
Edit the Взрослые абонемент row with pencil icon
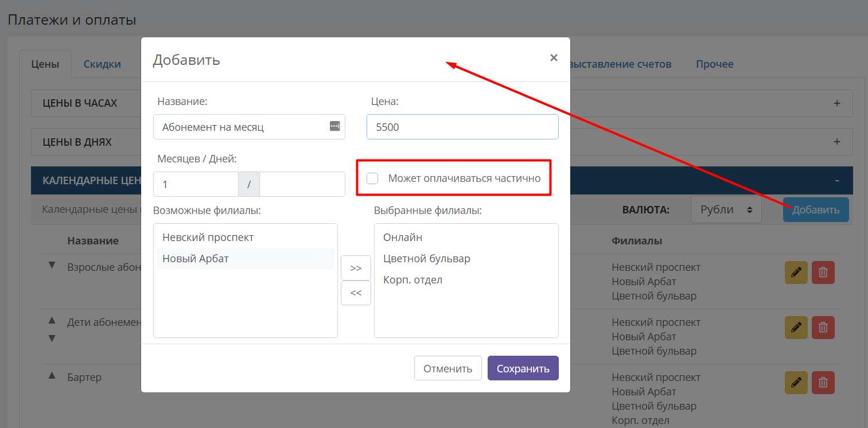[796, 273]
